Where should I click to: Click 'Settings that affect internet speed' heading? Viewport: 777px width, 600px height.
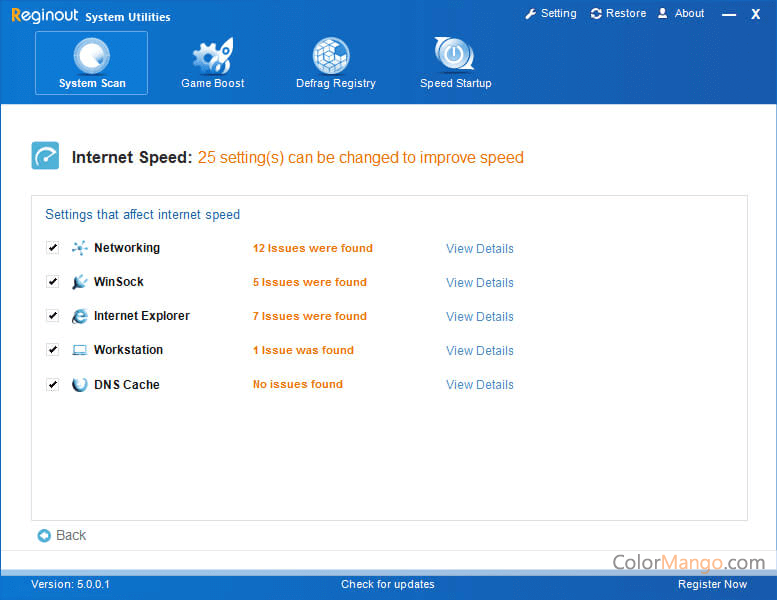[x=143, y=215]
